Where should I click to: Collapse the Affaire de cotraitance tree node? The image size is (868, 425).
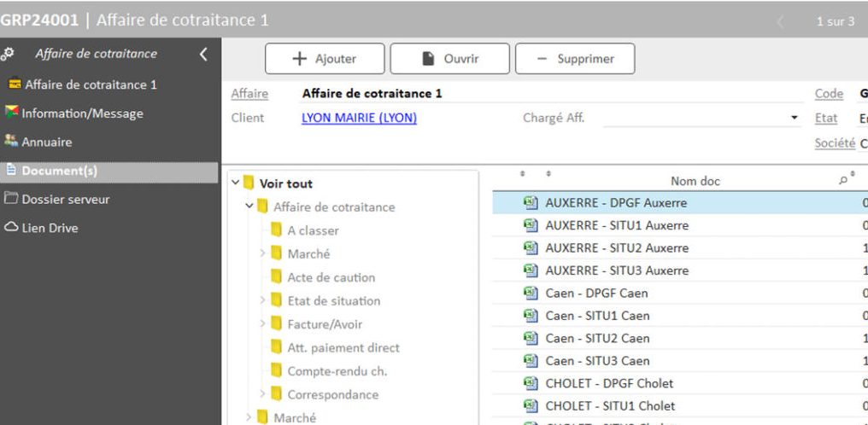coord(249,207)
